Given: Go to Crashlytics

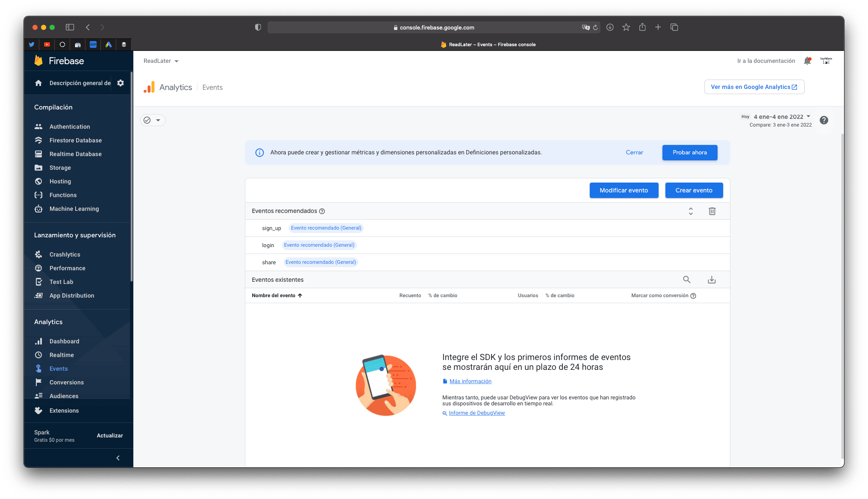Looking at the screenshot, I should tap(65, 254).
